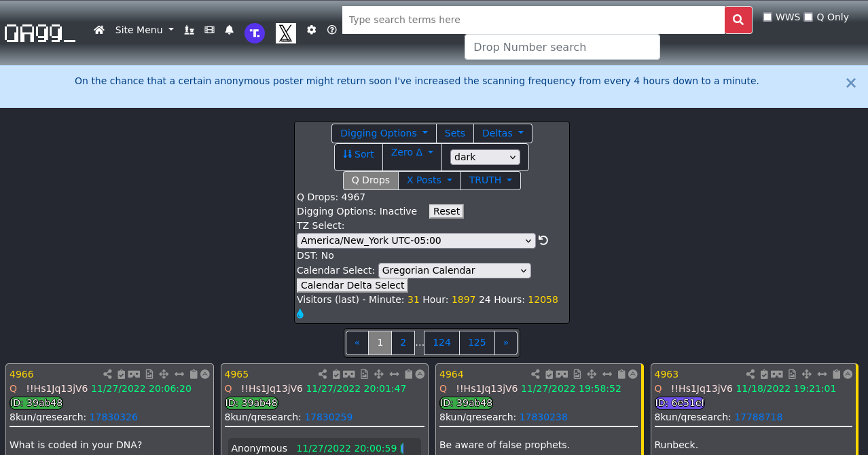Collapse drop 4966 with up-arrow circle
The height and width of the screenshot is (455, 868).
pyautogui.click(x=205, y=374)
